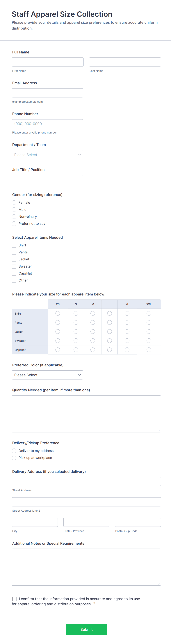
Task: Click the Postal / Zip Code field
Action: pos(138,522)
